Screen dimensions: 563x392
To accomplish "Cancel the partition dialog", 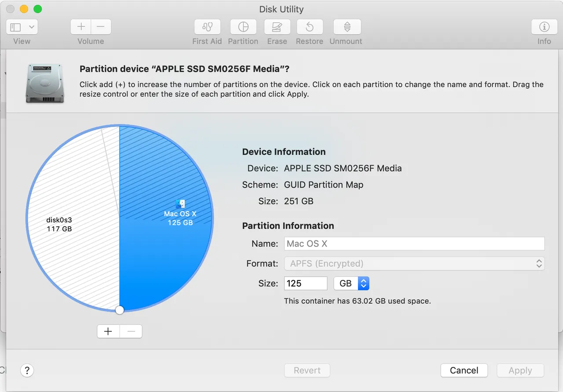I will tap(464, 370).
